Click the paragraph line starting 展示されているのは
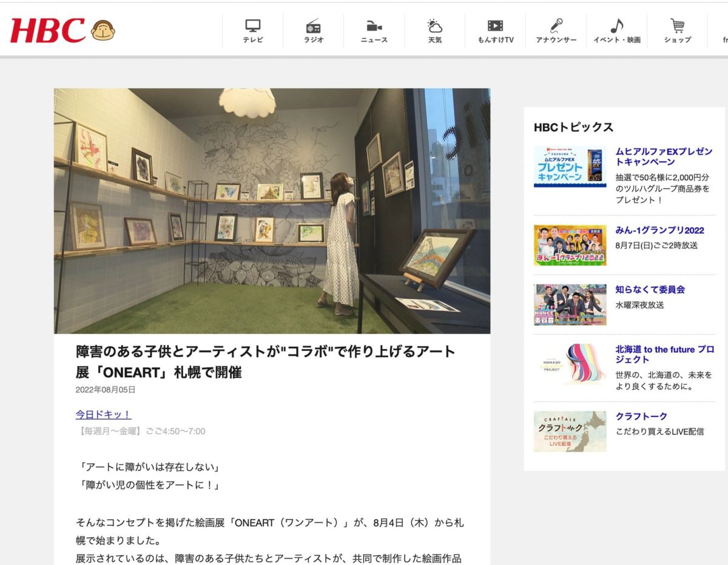The height and width of the screenshot is (565, 728). coord(270,558)
